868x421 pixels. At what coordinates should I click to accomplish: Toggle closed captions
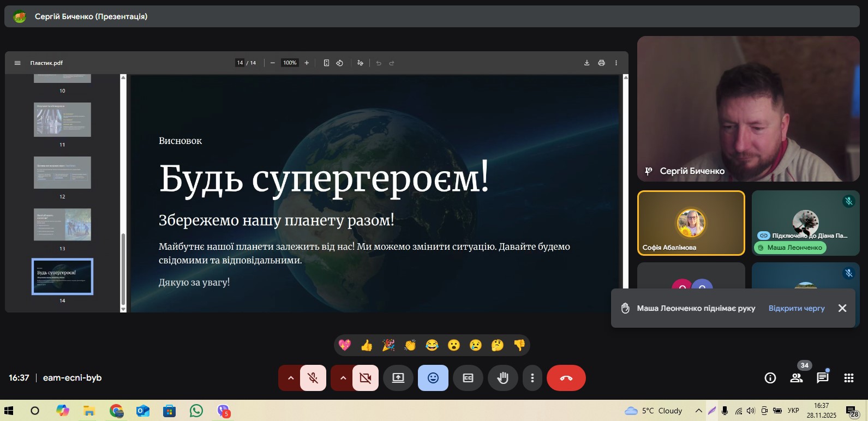(468, 378)
